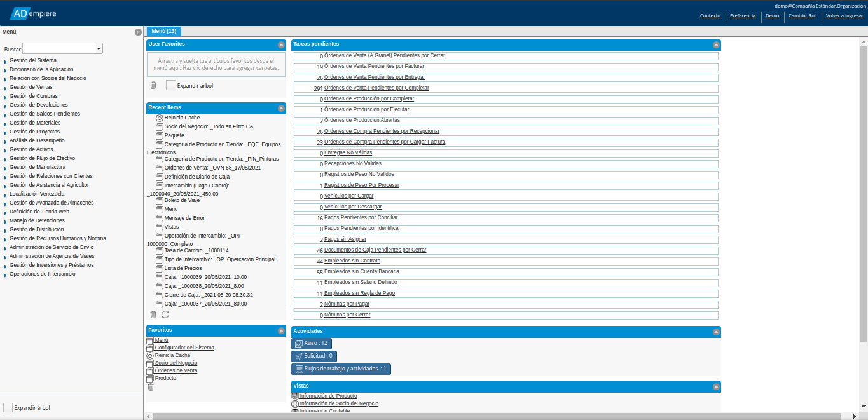Viewport: 868px width, 420px height.
Task: Open Ordenes de Venta Pendientes por Facturar
Action: [x=374, y=66]
